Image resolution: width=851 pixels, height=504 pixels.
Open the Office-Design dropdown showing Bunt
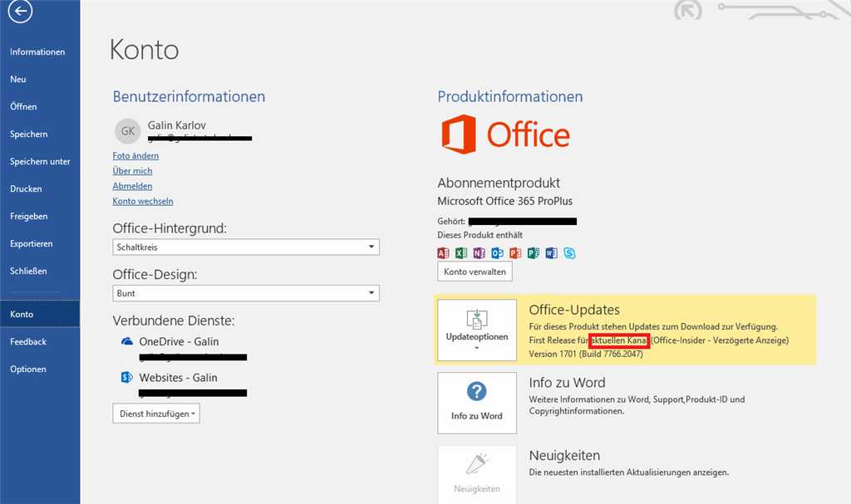[246, 293]
